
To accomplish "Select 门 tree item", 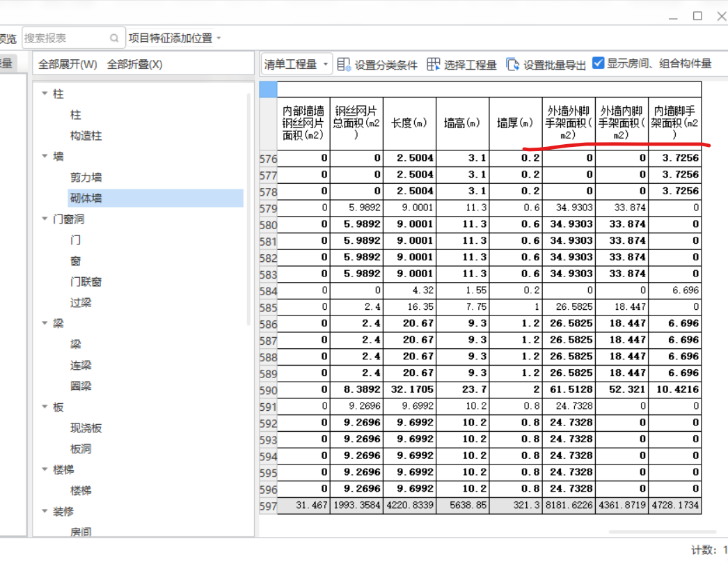I will (75, 240).
